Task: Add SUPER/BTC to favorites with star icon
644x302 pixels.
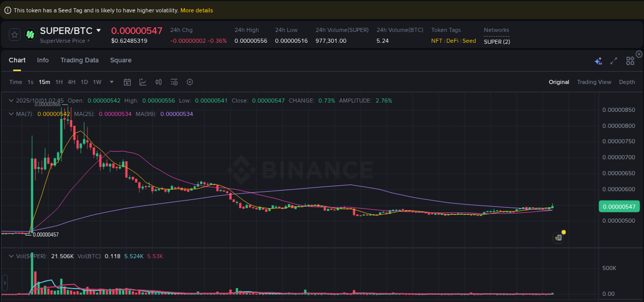Action: [15, 35]
